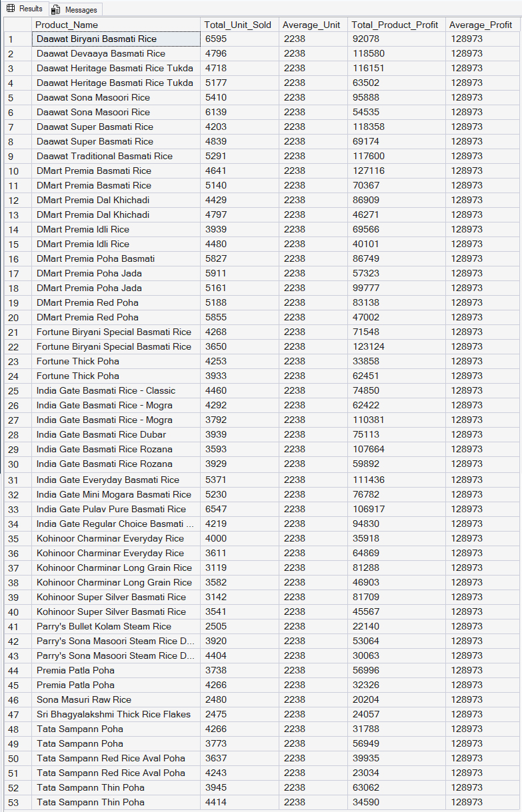The image size is (522, 812).
Task: Select the India Gate Basmati Rice - Classic cell
Action: pyautogui.click(x=115, y=390)
